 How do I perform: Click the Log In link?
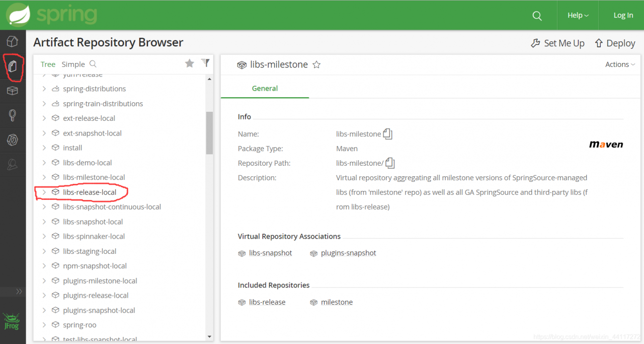(623, 16)
